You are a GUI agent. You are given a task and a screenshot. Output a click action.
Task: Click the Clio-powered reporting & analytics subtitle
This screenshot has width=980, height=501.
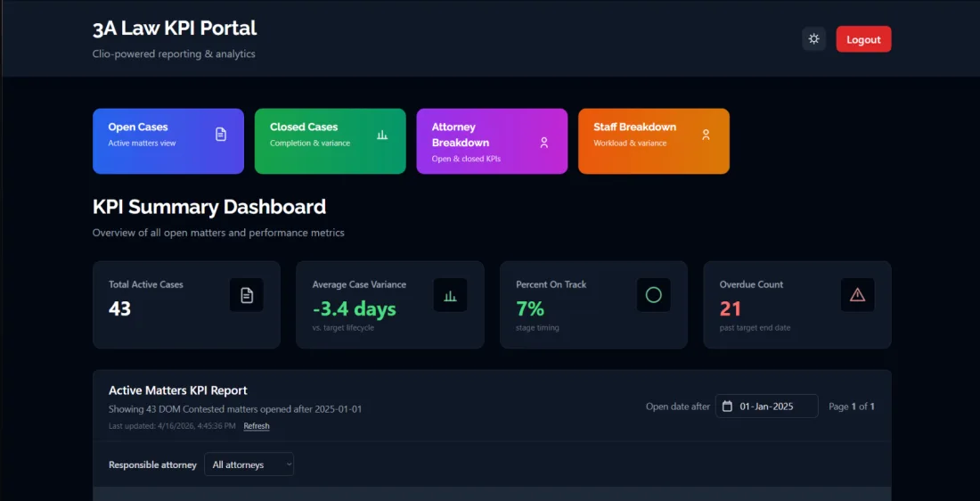coord(174,53)
